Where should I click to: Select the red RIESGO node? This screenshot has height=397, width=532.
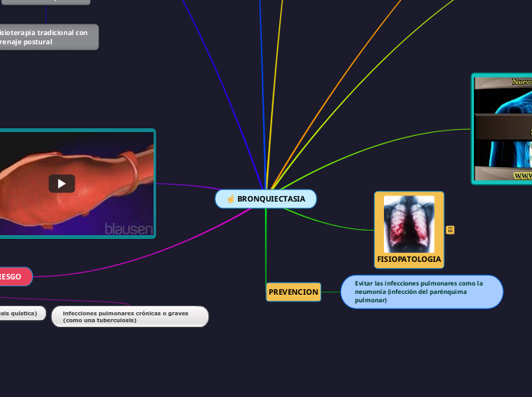click(x=14, y=276)
